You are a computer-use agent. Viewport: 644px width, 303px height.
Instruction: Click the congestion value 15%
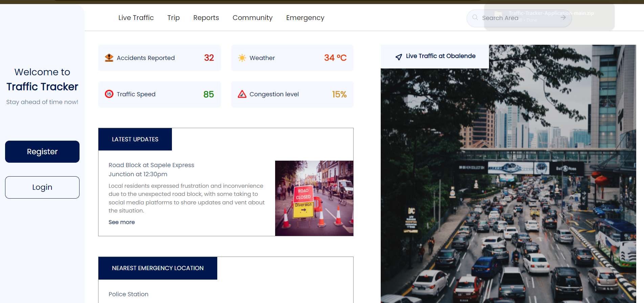(x=339, y=94)
